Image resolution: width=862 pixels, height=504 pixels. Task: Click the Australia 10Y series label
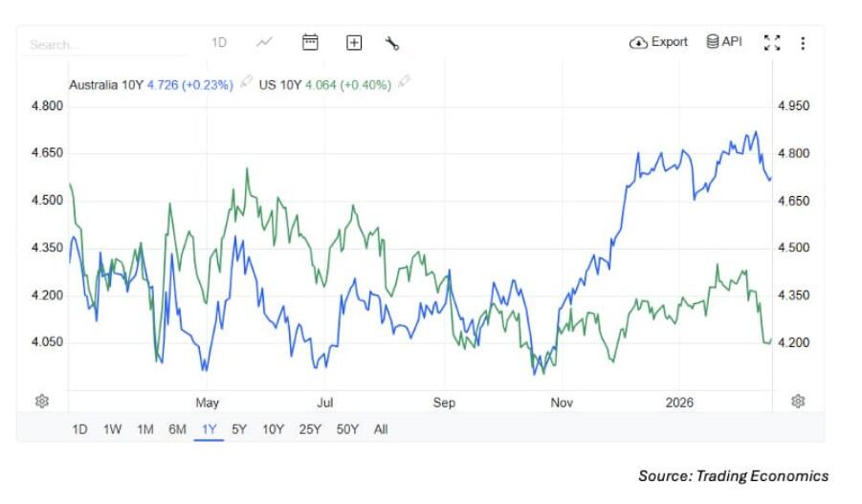106,84
